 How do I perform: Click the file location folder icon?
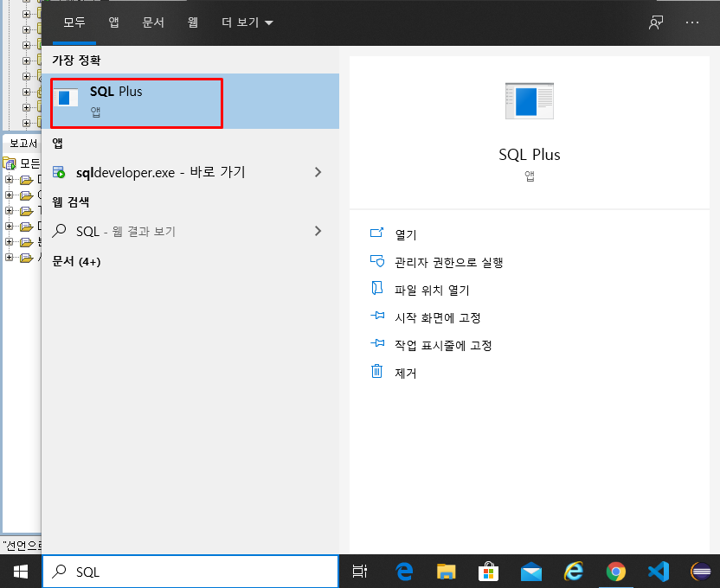click(377, 288)
